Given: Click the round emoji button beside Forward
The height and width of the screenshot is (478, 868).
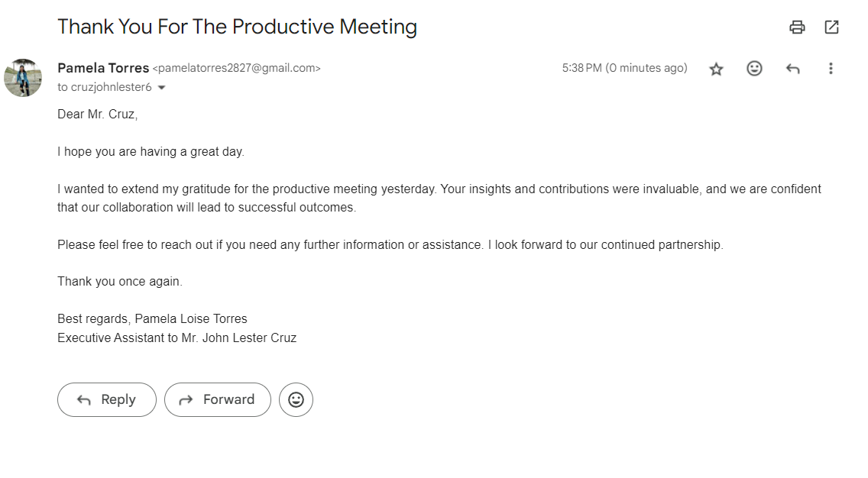Looking at the screenshot, I should (x=296, y=399).
